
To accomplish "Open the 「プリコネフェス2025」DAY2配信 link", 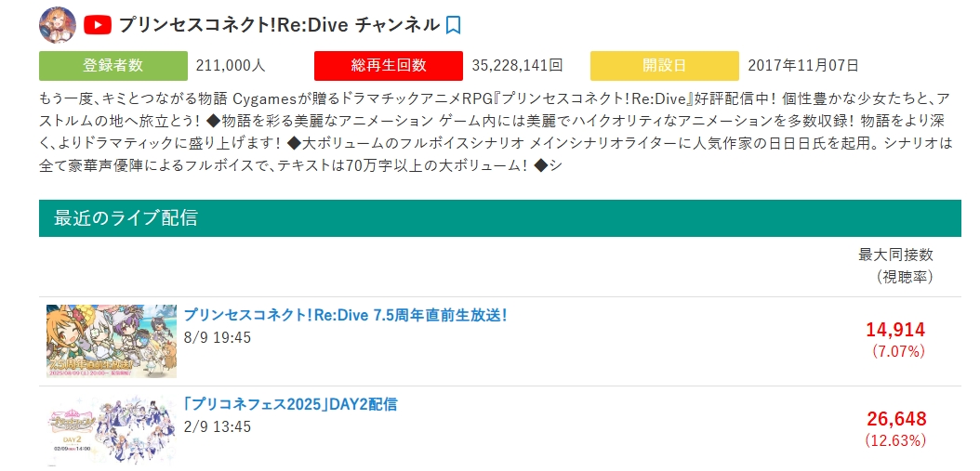I will click(290, 404).
